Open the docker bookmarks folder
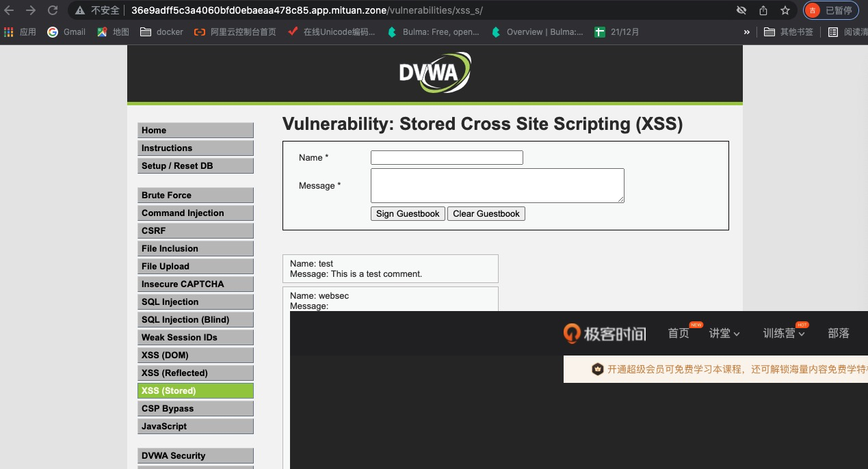 (x=161, y=32)
